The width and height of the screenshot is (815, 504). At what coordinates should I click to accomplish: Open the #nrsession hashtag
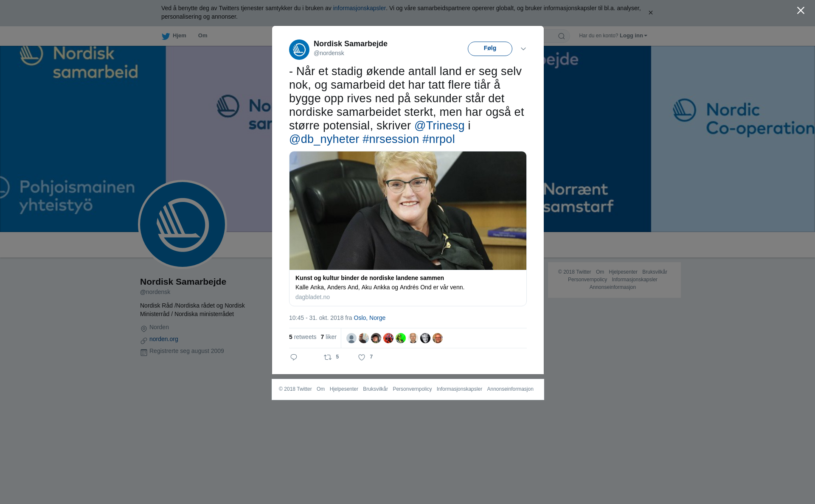click(391, 139)
